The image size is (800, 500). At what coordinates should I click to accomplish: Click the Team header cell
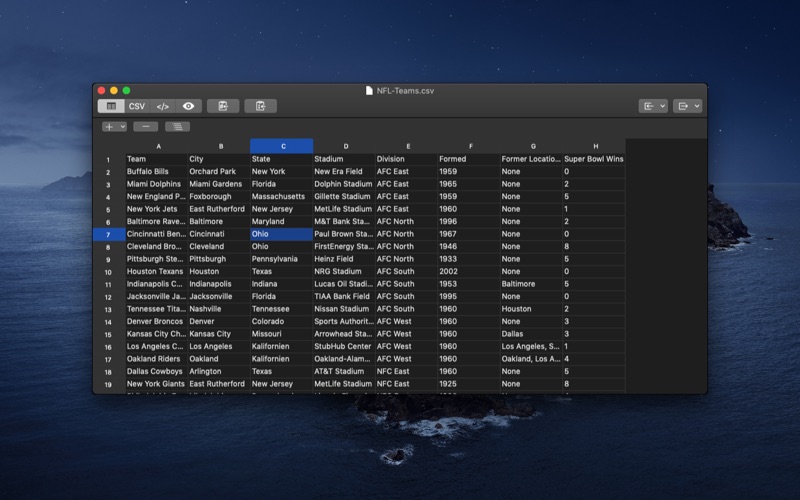pos(157,159)
